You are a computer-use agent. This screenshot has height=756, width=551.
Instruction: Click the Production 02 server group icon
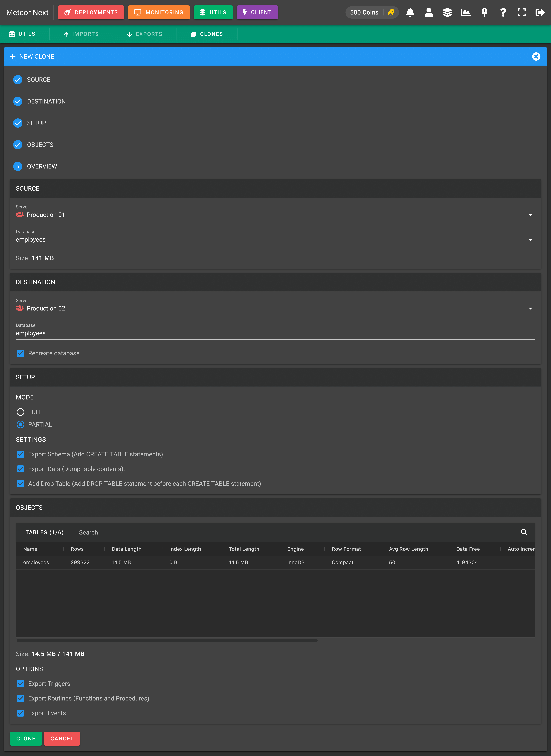click(20, 308)
